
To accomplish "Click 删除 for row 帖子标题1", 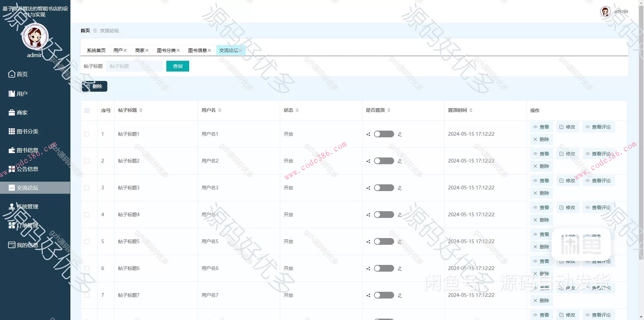I will click(541, 139).
